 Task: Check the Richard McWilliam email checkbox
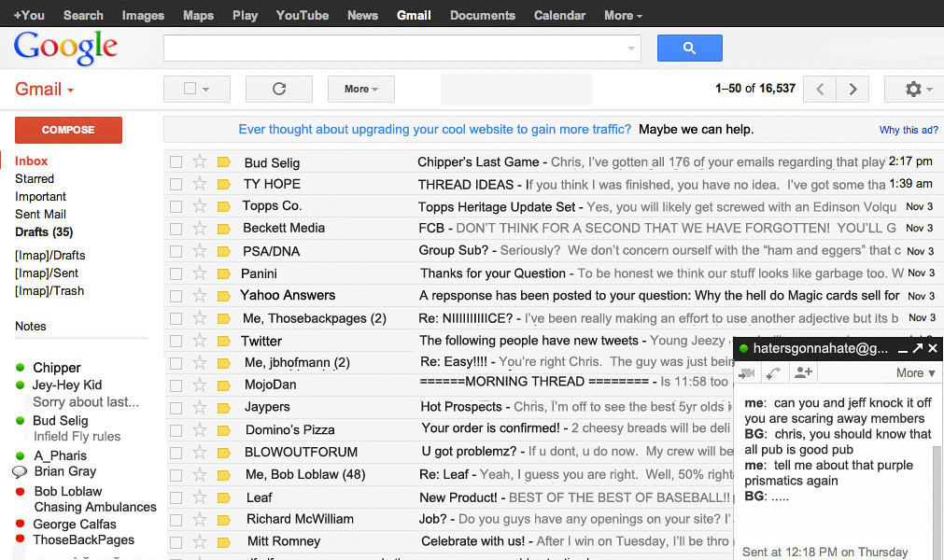[x=176, y=520]
